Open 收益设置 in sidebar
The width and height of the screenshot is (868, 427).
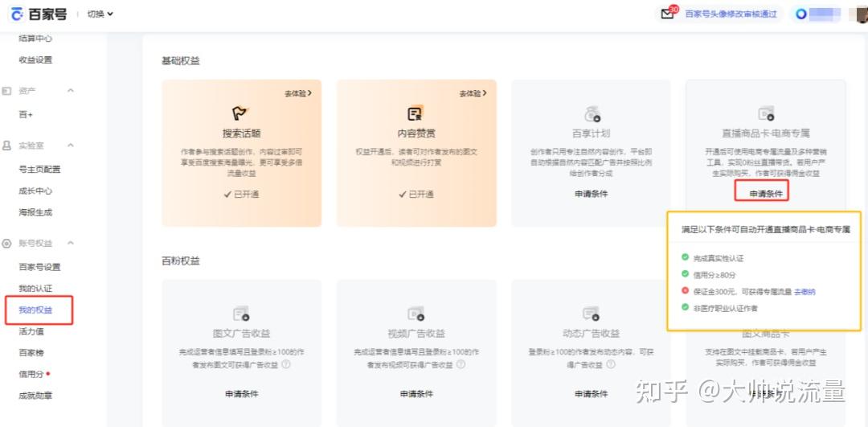[x=35, y=60]
